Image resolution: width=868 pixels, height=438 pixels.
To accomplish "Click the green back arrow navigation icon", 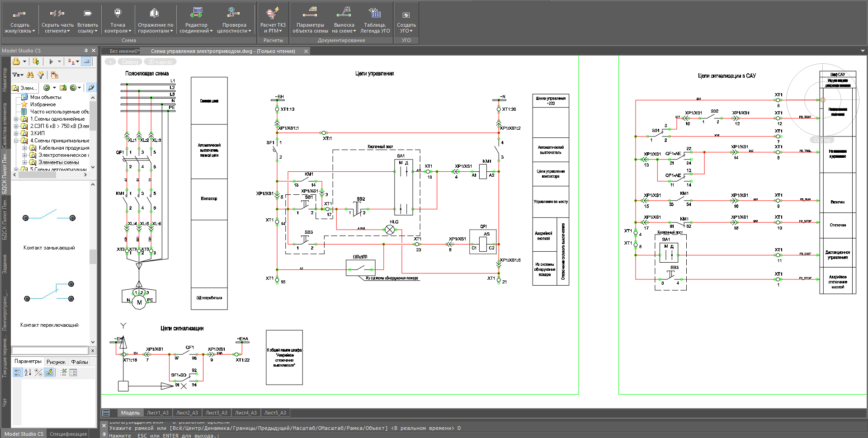I will [47, 88].
